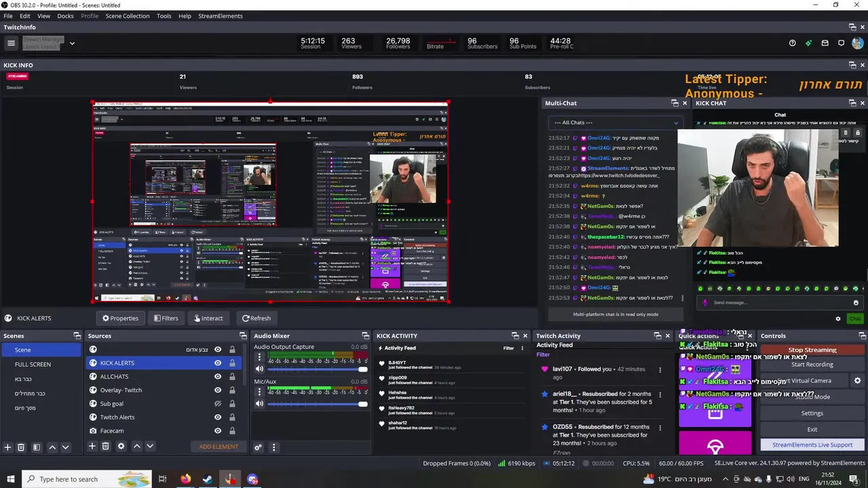Undock the Multi-Chat panel
The width and height of the screenshot is (868, 488).
[675, 103]
